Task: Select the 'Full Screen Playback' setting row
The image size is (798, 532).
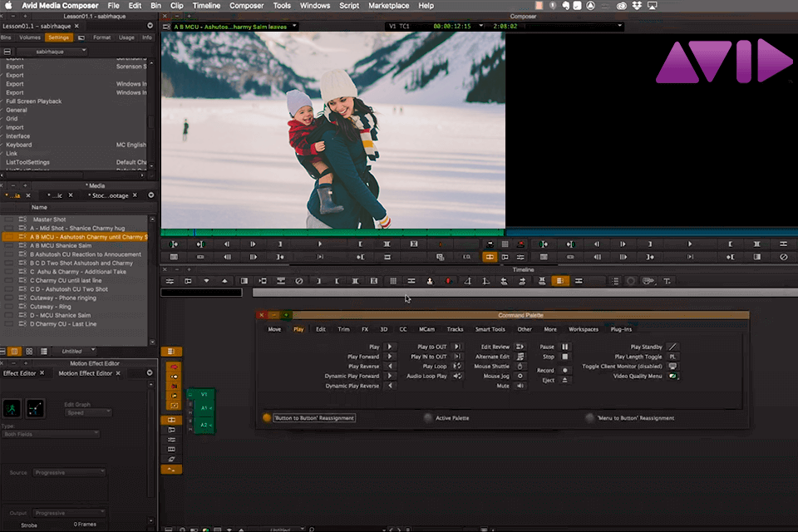Action: point(76,101)
